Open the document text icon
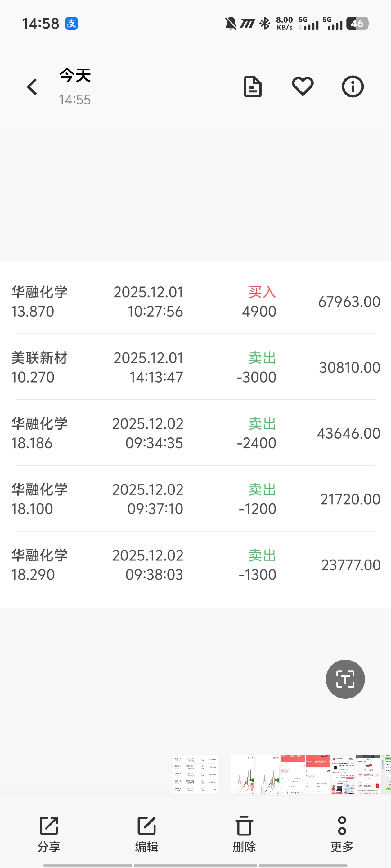Image resolution: width=391 pixels, height=868 pixels. 253,86
